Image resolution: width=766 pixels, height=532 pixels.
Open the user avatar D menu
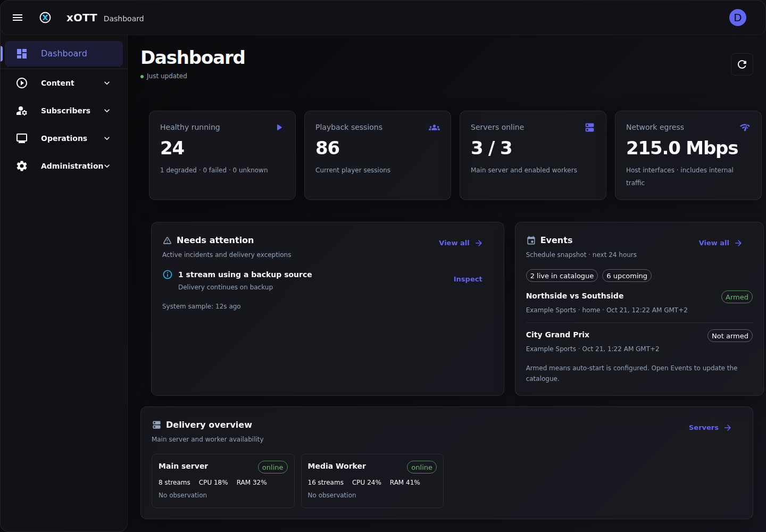pyautogui.click(x=738, y=18)
